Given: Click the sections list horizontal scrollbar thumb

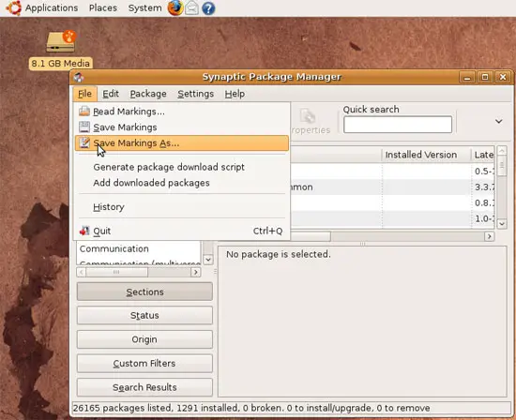Looking at the screenshot, I should [x=117, y=272].
